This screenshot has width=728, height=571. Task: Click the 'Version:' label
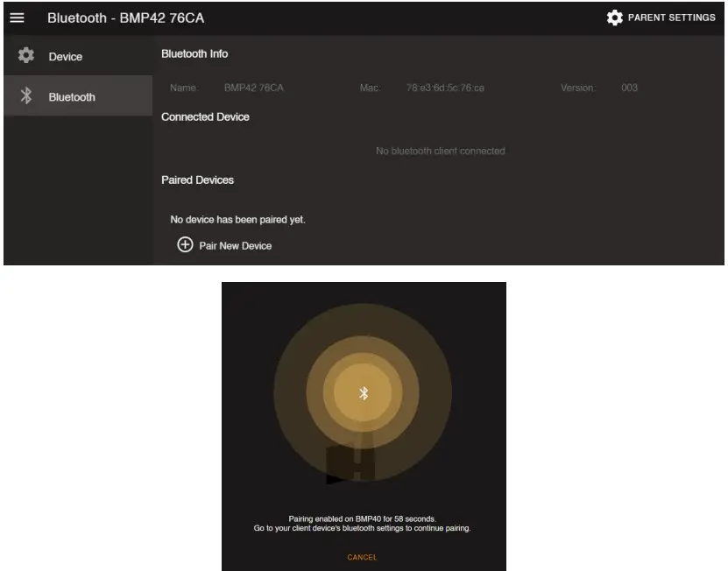[x=578, y=88]
